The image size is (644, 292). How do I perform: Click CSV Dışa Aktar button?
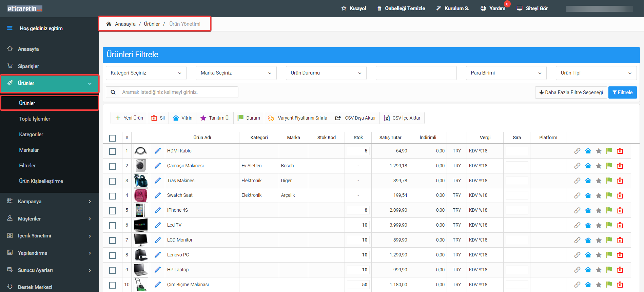(x=355, y=118)
